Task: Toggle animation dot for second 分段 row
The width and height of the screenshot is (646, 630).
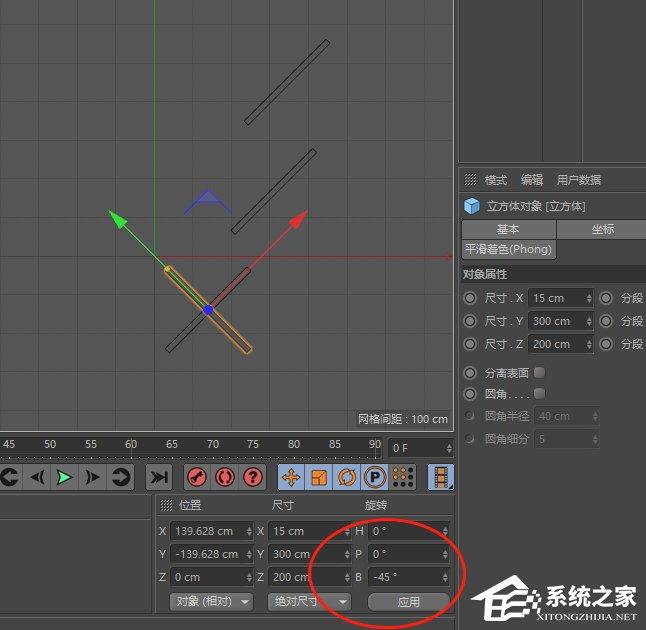Action: coord(606,321)
